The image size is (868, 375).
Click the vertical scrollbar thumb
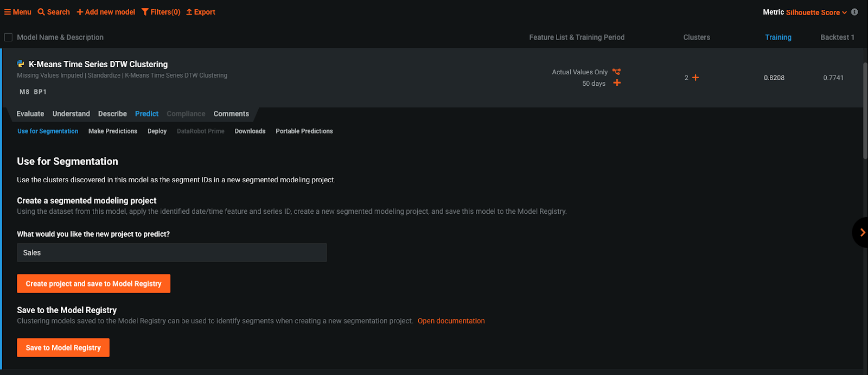865,111
